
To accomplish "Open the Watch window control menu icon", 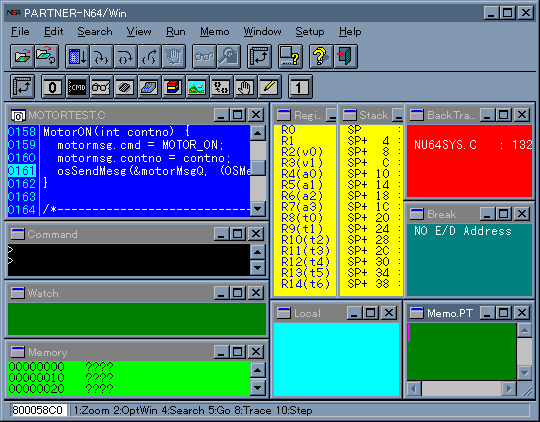I will 18,293.
